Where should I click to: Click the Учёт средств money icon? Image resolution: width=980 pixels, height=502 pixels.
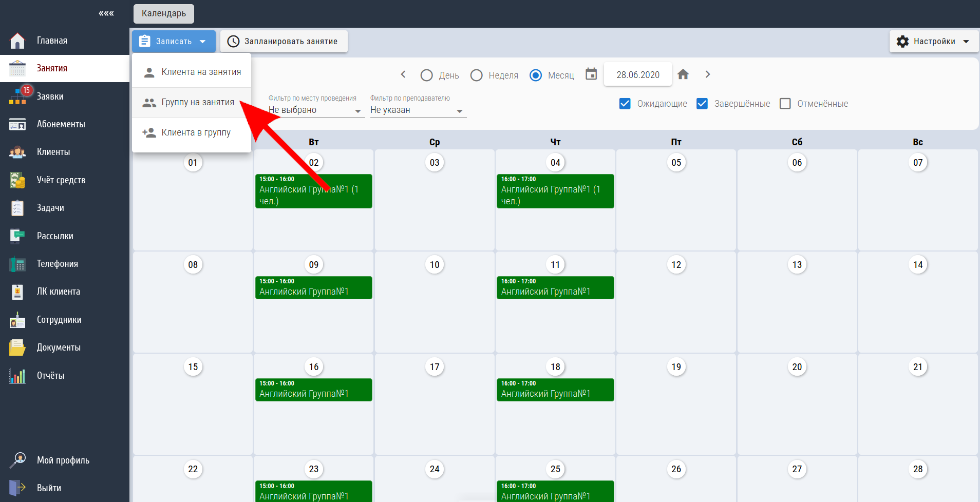[x=17, y=180]
